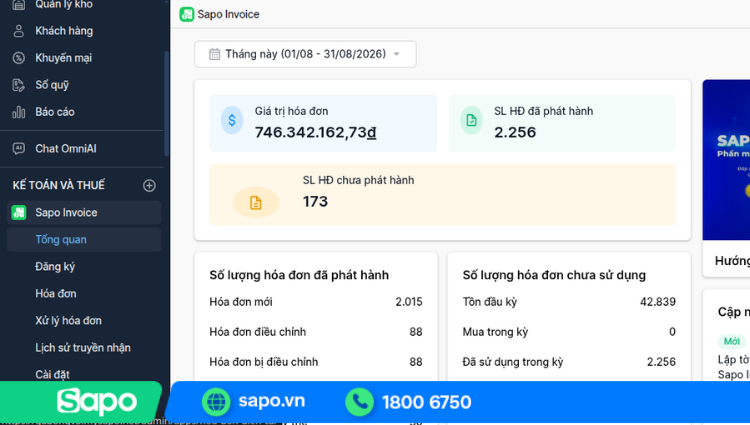Image resolution: width=750 pixels, height=425 pixels.
Task: Click the value 746.342.162,73đ
Action: tap(315, 132)
